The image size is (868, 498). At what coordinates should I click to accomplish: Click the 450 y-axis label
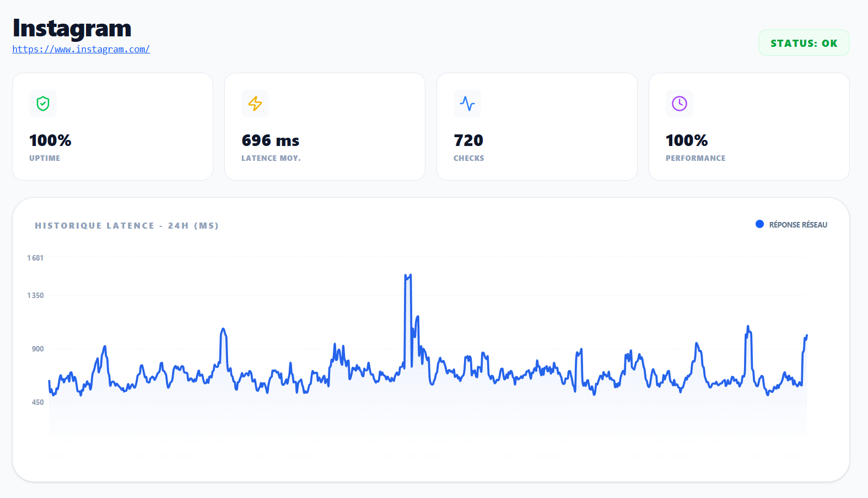pyautogui.click(x=37, y=402)
